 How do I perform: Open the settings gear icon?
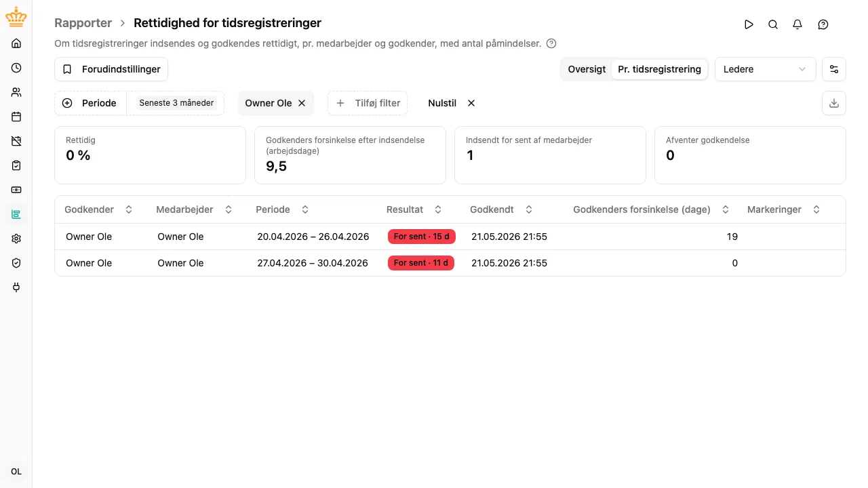tap(16, 239)
